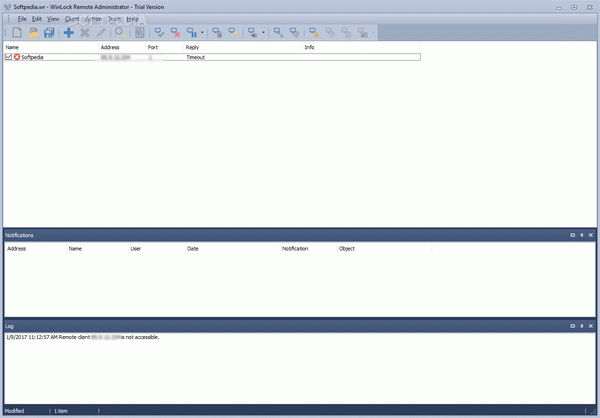The height and width of the screenshot is (418, 600).
Task: Click monitor with red X icon
Action: click(x=176, y=33)
